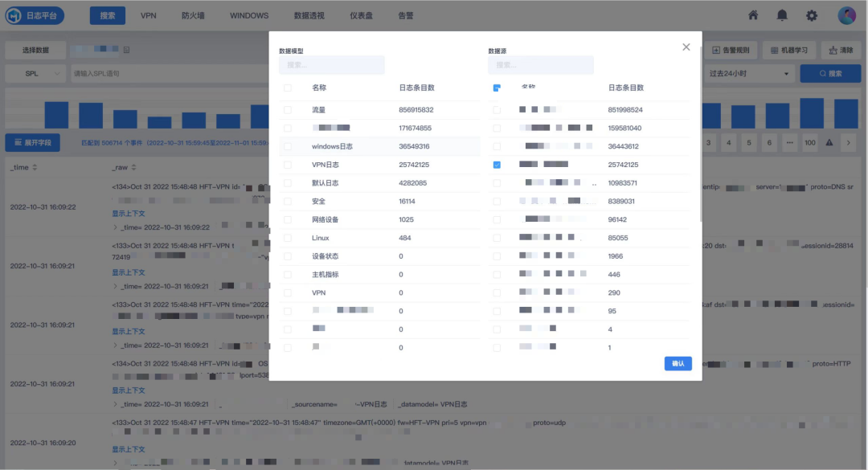Switch to 防火墙 tab
868x470 pixels.
click(193, 15)
